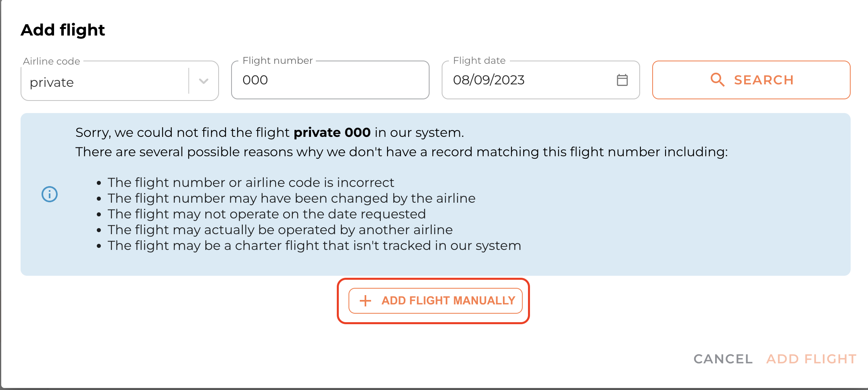Click the Airline code field label

click(52, 61)
